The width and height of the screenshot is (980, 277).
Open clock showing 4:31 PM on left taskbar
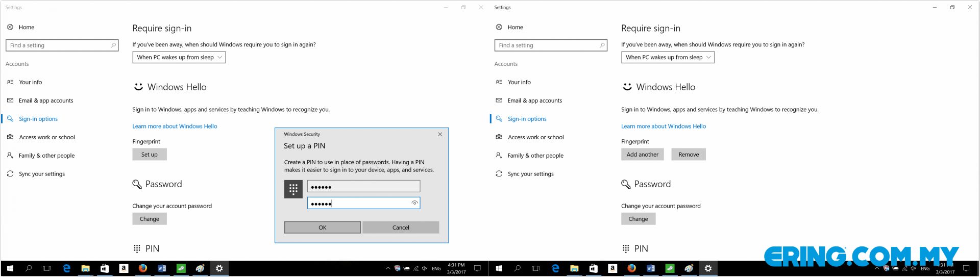click(x=456, y=268)
